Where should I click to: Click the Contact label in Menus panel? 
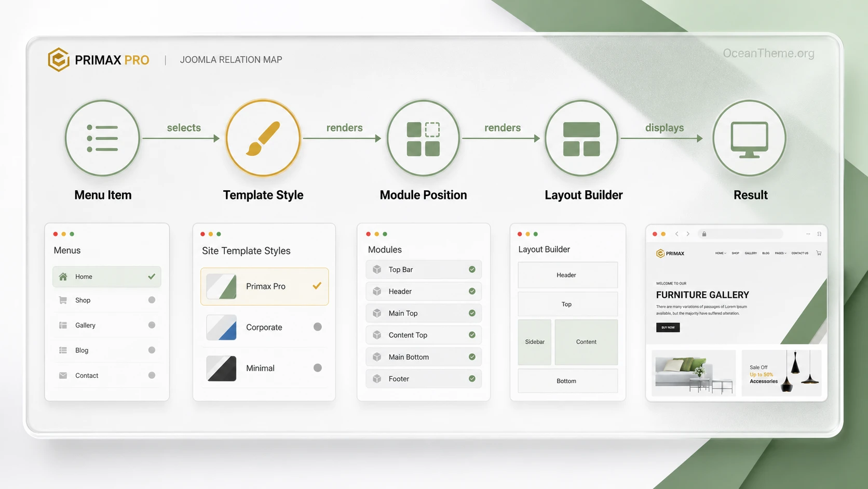(87, 375)
